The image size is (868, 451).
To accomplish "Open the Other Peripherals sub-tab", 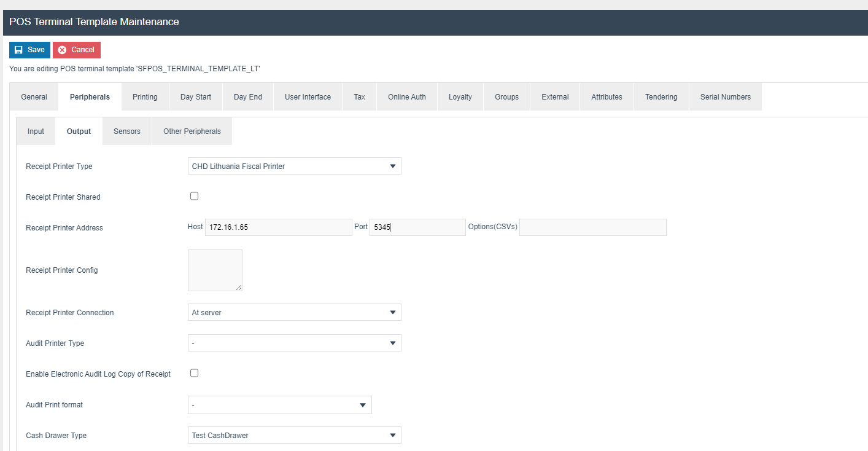I will [x=192, y=131].
